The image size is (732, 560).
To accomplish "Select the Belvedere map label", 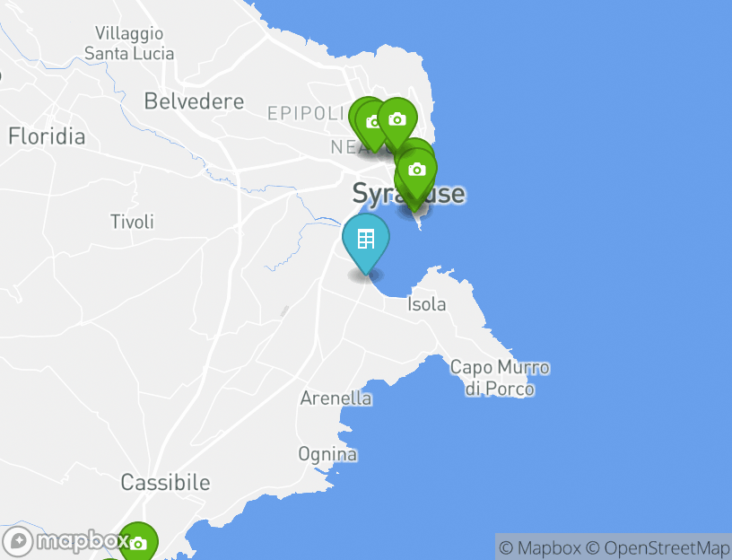I will 194,101.
